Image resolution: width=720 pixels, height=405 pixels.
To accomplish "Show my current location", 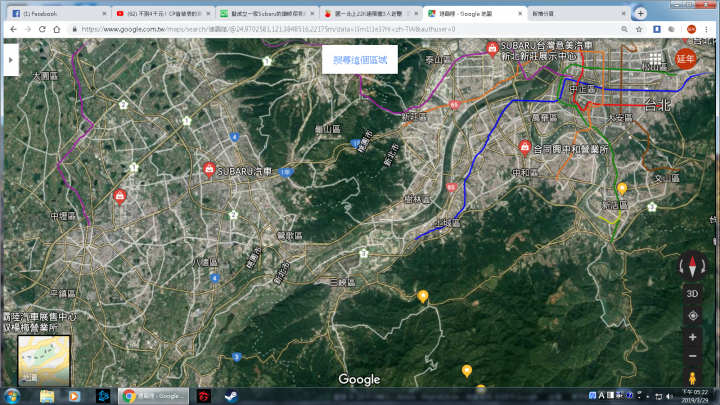I will [692, 316].
